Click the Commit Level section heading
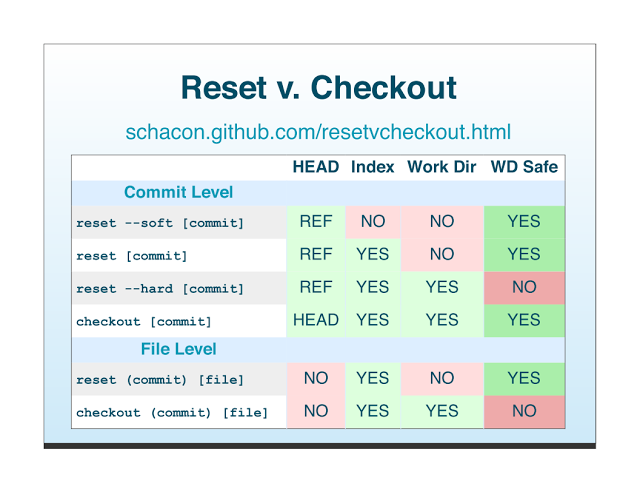This screenshot has height=495, width=640. point(178,192)
